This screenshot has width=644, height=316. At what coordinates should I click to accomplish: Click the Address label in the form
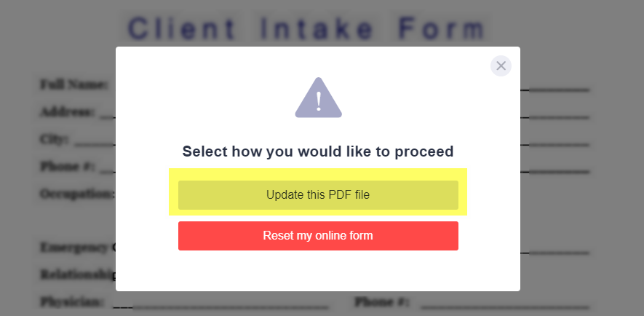click(x=68, y=112)
